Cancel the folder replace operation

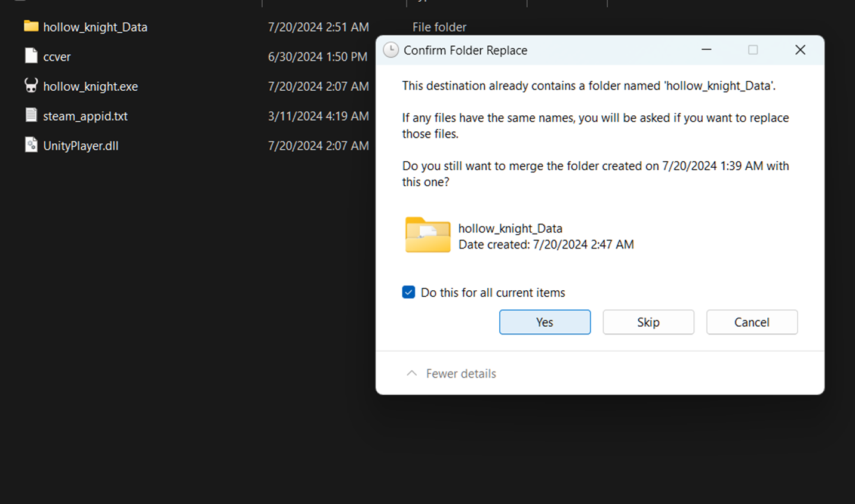pos(752,322)
